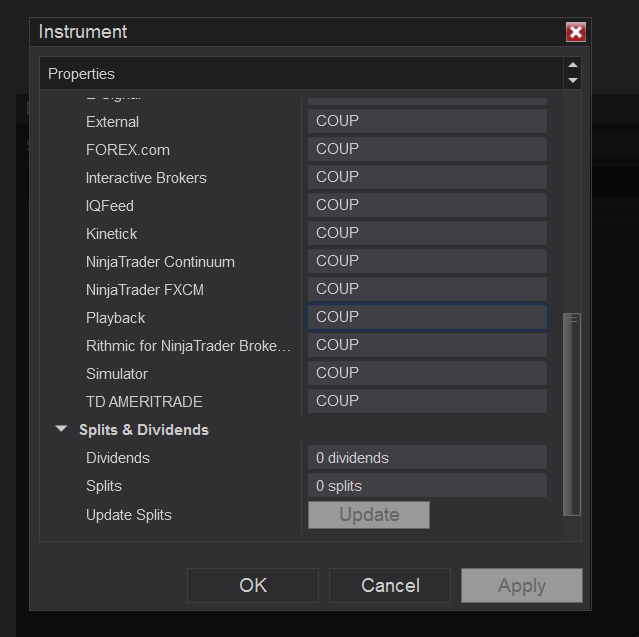Close the Instrument dialog
This screenshot has width=639, height=637.
pos(576,32)
